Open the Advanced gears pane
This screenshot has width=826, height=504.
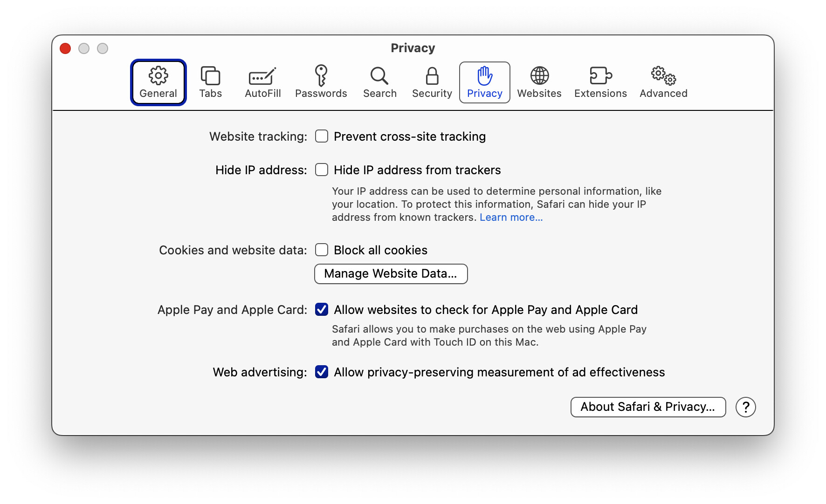[663, 82]
